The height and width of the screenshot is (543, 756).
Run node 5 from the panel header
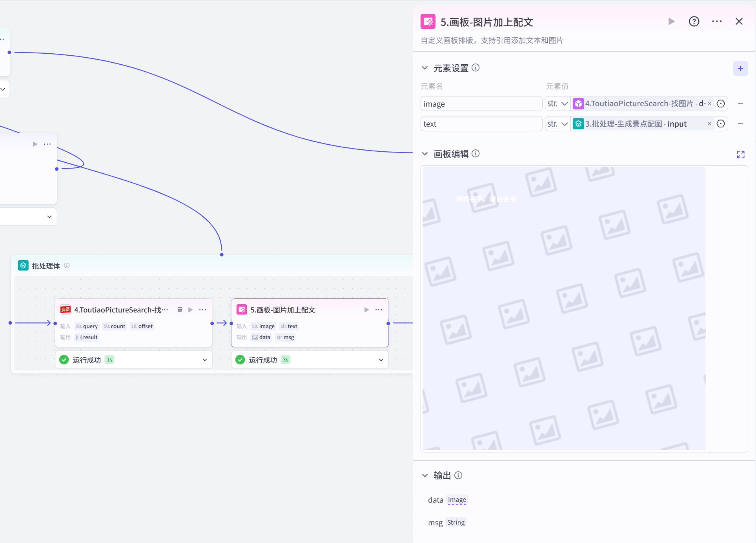[x=671, y=22]
